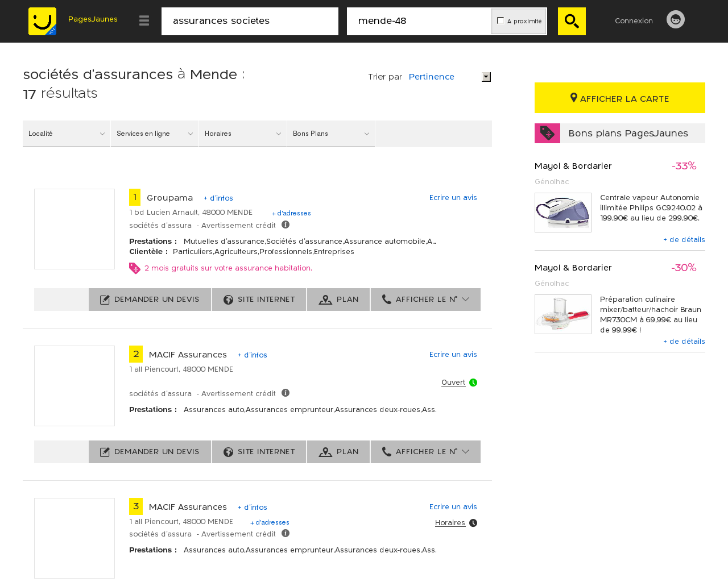Click the Bons plans PagesJaunes header
Screen dimensions: 728x582
click(620, 133)
